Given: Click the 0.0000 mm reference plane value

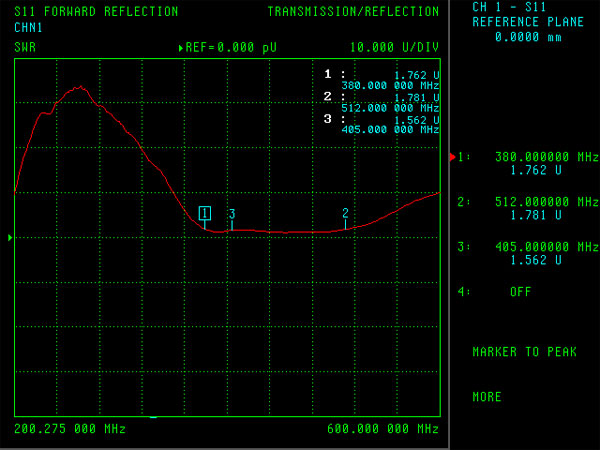Looking at the screenshot, I should [x=528, y=37].
